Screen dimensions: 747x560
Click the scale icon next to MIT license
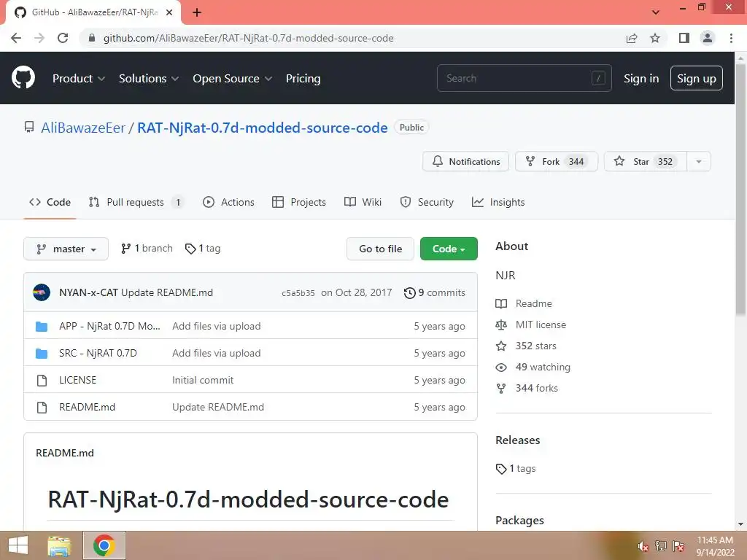point(501,324)
